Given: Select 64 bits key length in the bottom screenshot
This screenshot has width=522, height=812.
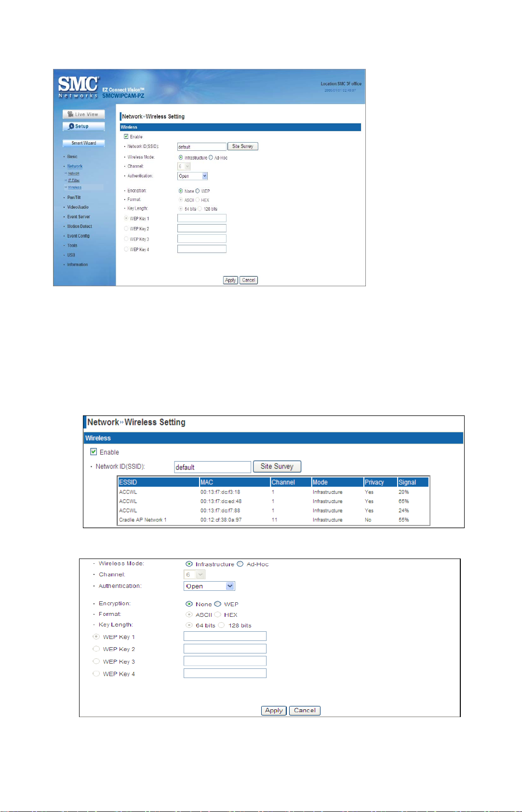Looking at the screenshot, I should (x=189, y=626).
